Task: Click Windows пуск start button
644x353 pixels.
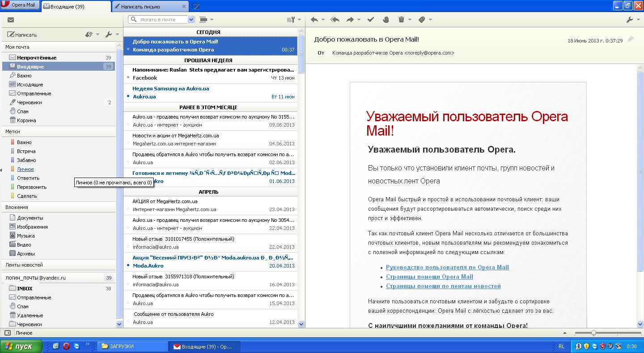Action: 21,346
